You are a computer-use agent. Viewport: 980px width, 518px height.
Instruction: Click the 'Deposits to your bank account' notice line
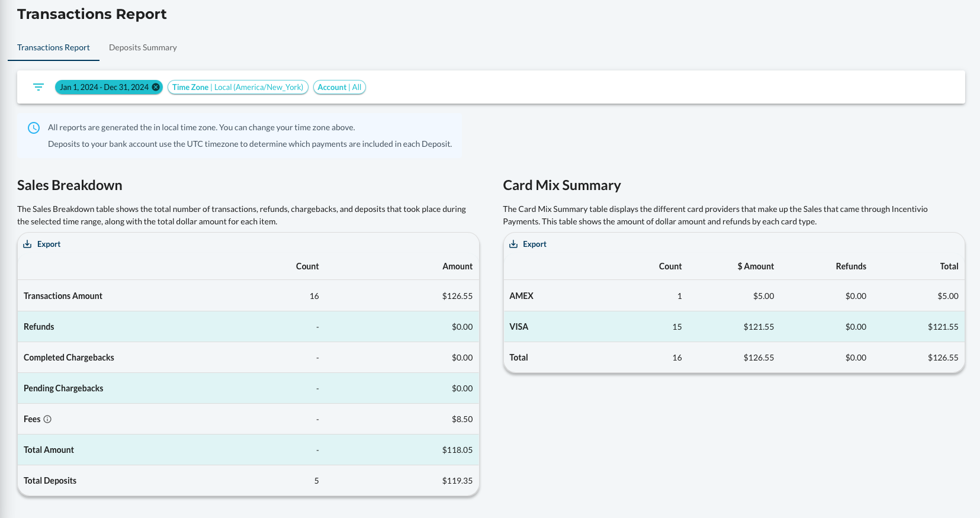click(250, 144)
